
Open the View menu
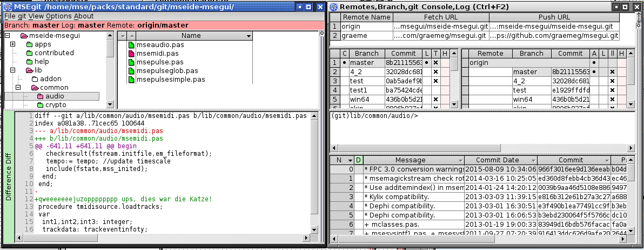pos(36,16)
